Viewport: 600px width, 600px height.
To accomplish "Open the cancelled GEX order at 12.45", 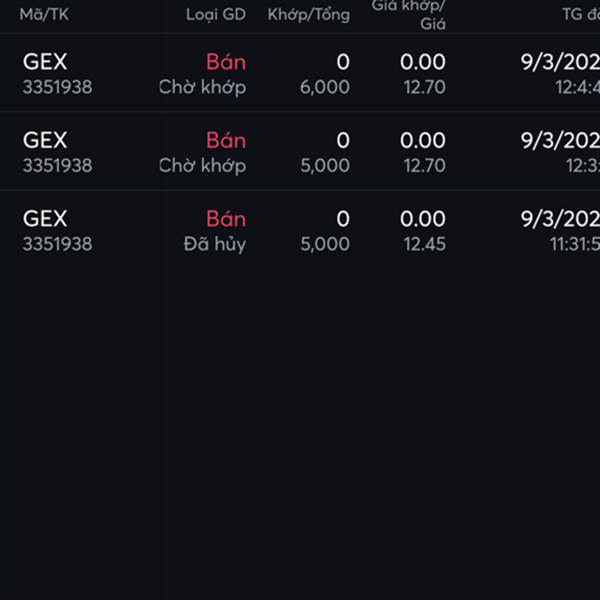I will coord(300,230).
